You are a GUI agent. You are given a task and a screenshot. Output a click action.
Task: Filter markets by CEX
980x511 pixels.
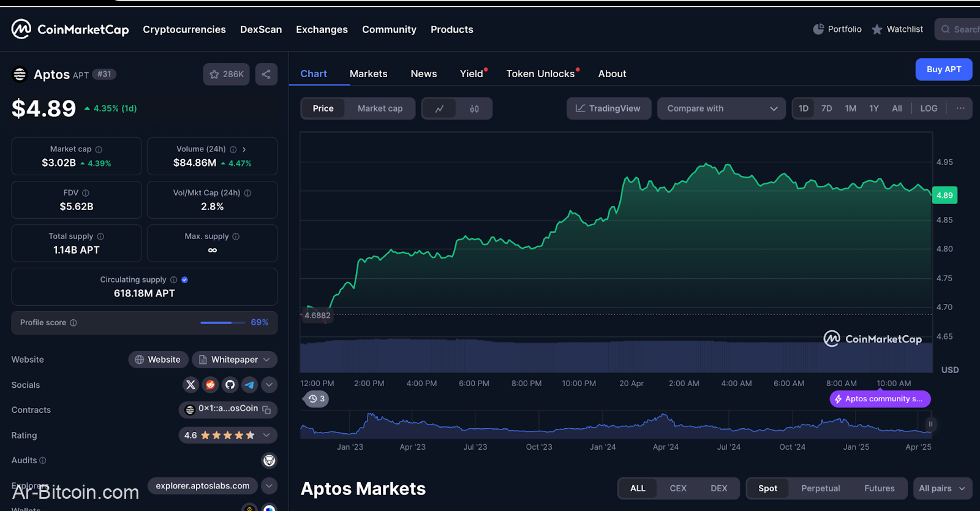[x=678, y=488]
